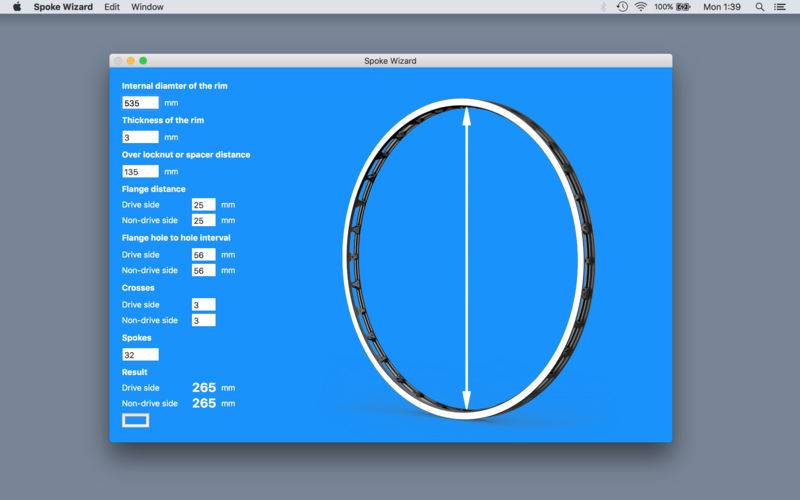Click the battery status icon
Viewport: 800px width, 500px height.
[683, 7]
